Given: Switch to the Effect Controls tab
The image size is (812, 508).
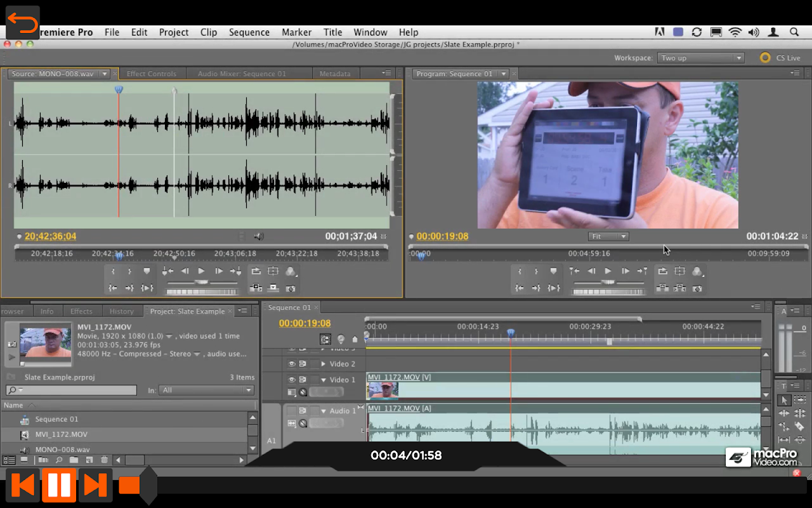Looking at the screenshot, I should [x=151, y=74].
